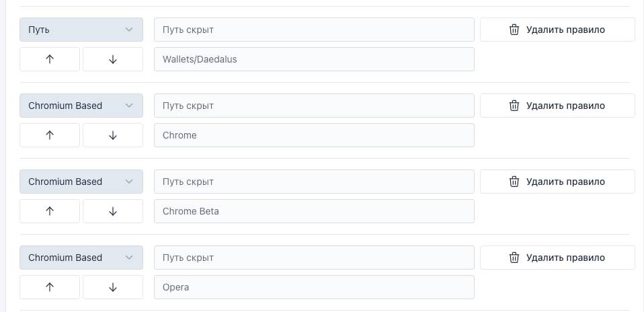Move the Chrome Beta rule up
Image resolution: width=644 pixels, height=312 pixels.
tap(50, 211)
